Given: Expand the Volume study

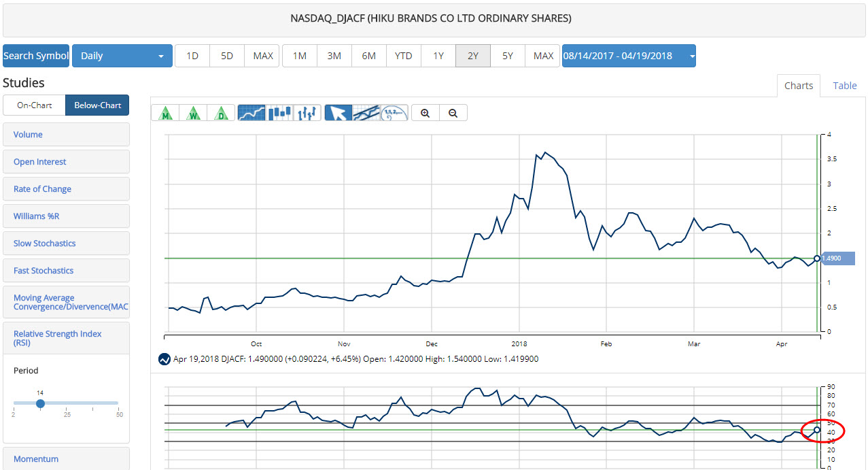Looking at the screenshot, I should point(66,135).
